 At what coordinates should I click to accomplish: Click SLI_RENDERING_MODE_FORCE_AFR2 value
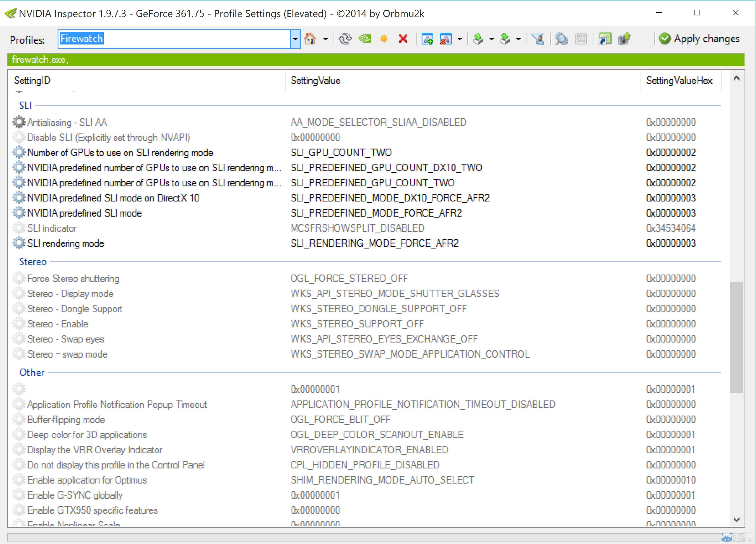click(374, 243)
